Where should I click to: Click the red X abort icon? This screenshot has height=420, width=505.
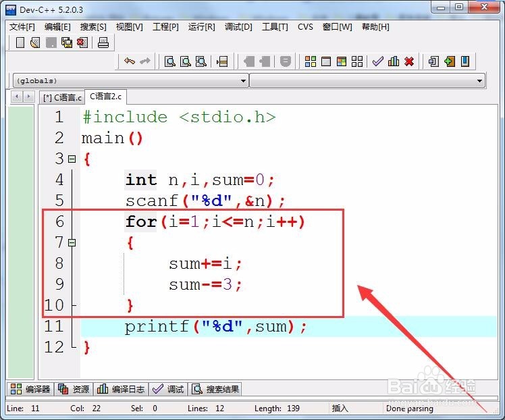point(409,61)
